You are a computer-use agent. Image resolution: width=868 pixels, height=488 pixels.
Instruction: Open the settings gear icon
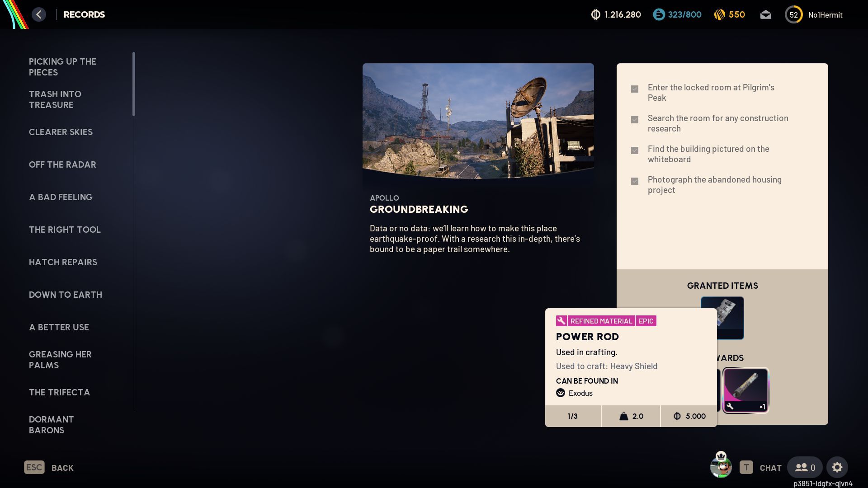(x=837, y=467)
